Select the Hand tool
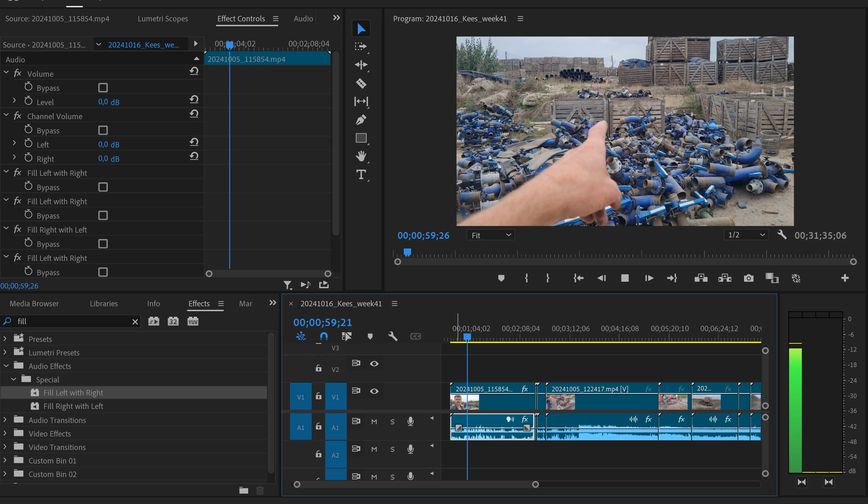The height and width of the screenshot is (504, 868). 361,156
